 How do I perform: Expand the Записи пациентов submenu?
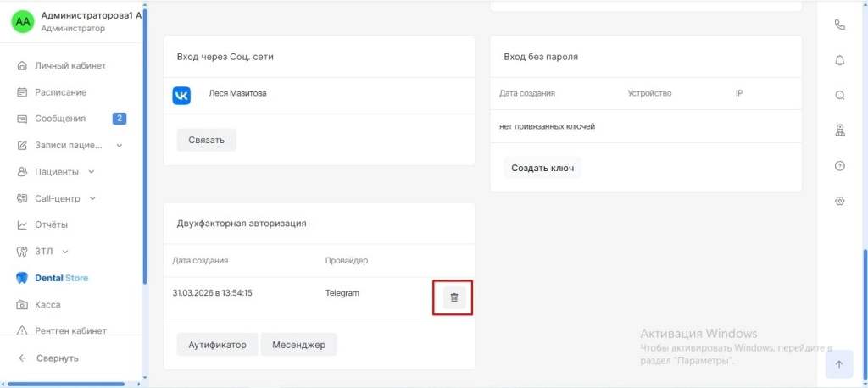[119, 145]
